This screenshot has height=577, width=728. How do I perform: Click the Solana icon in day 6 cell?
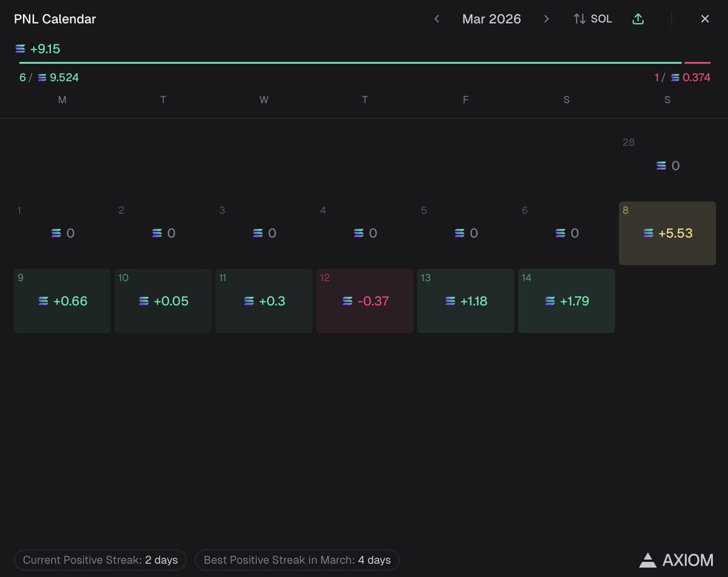pos(561,233)
